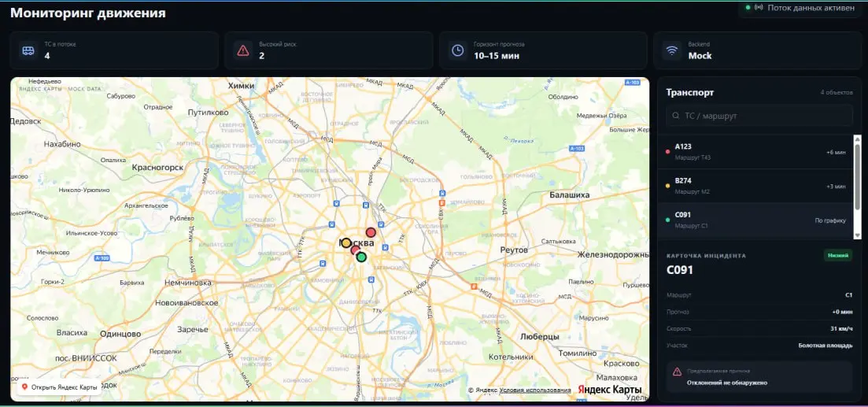Click the transport list scrollbar down arrow
The height and width of the screenshot is (407, 868).
[x=858, y=235]
